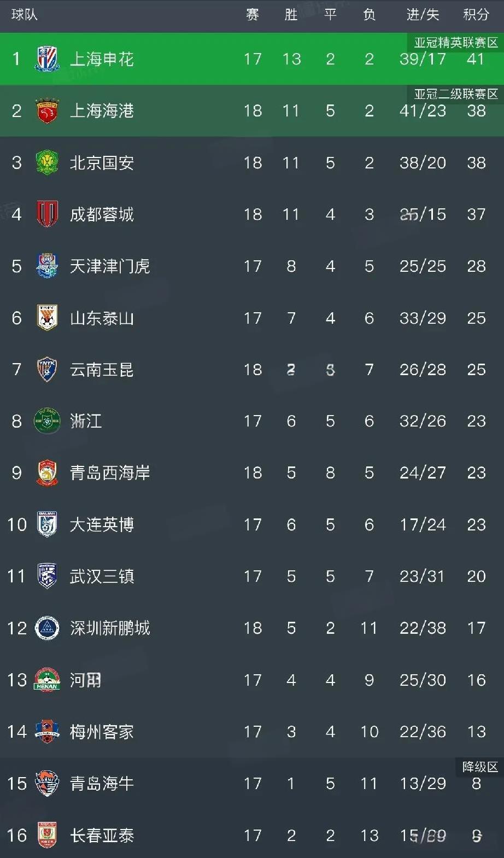Click the 深圳新鹏城 round badge
This screenshot has height=858, width=504.
click(47, 628)
